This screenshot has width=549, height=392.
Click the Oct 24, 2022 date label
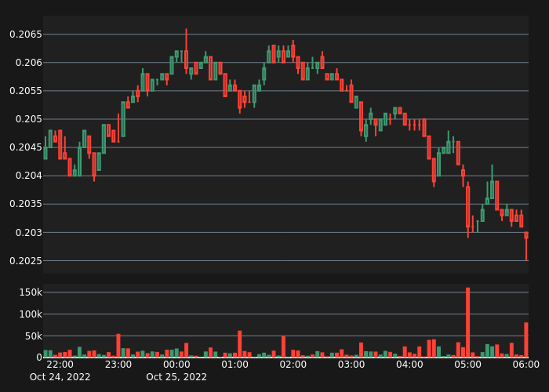60,377
